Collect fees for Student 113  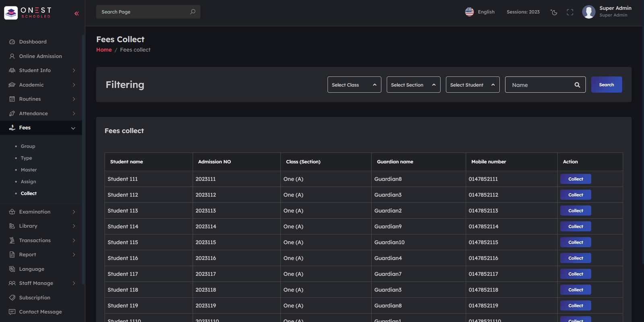point(576,211)
